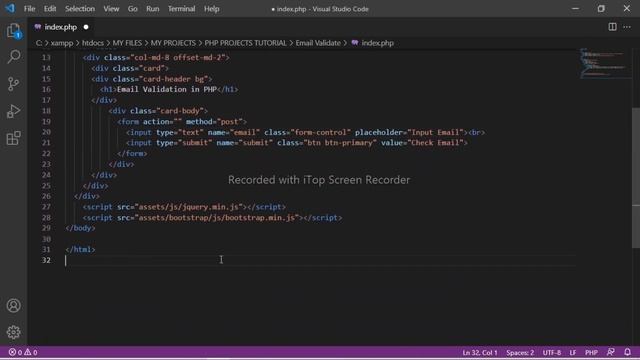Click LF end of line setting
Screen dimensions: 640x360
[573, 352]
